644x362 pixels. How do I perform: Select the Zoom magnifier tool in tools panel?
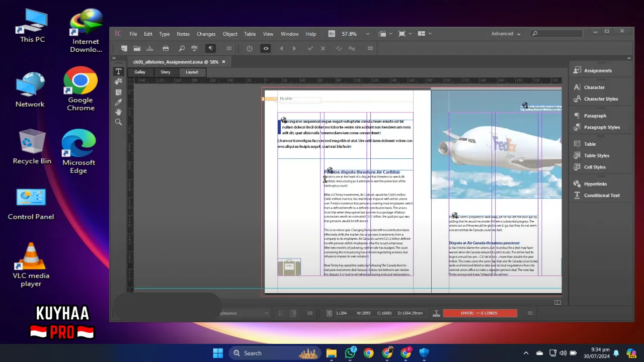[119, 122]
